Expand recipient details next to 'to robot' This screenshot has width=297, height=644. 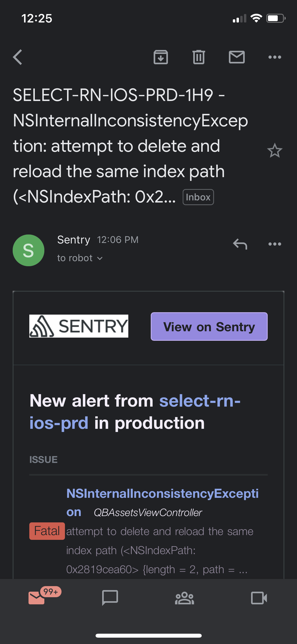coord(100,258)
